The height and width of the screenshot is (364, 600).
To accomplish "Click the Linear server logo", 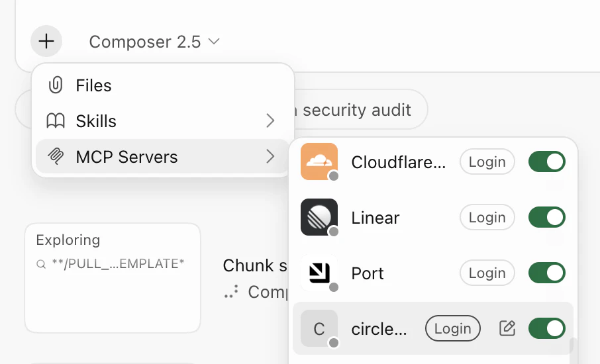I will pyautogui.click(x=319, y=217).
